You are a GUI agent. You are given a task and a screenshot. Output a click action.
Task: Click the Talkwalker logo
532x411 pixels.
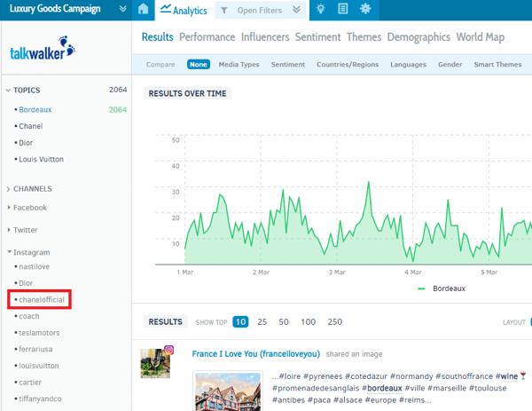43,48
